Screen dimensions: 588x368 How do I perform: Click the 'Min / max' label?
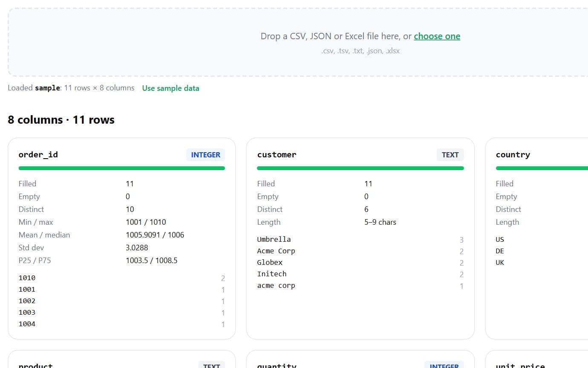click(x=36, y=222)
